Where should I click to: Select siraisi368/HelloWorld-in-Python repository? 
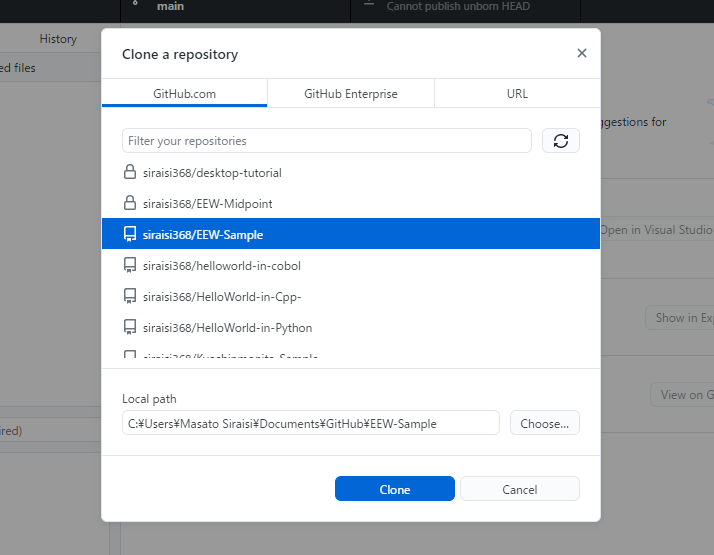pos(351,327)
